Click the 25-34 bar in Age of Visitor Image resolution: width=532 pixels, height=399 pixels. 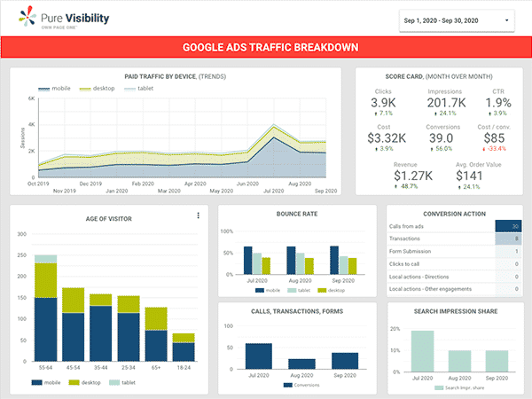click(x=129, y=328)
